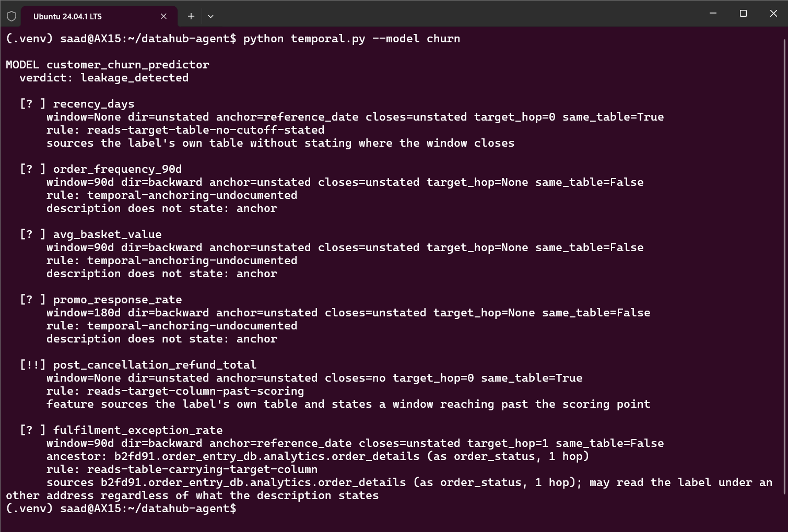788x532 pixels.
Task: Click the [? ] marker beside recency_days
Action: (x=33, y=104)
